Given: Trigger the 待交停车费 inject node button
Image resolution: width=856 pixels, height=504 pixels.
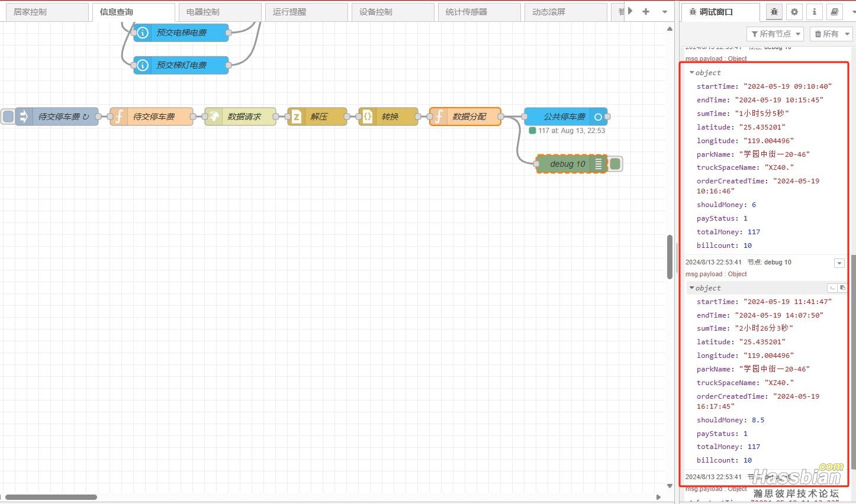Looking at the screenshot, I should click(x=8, y=117).
